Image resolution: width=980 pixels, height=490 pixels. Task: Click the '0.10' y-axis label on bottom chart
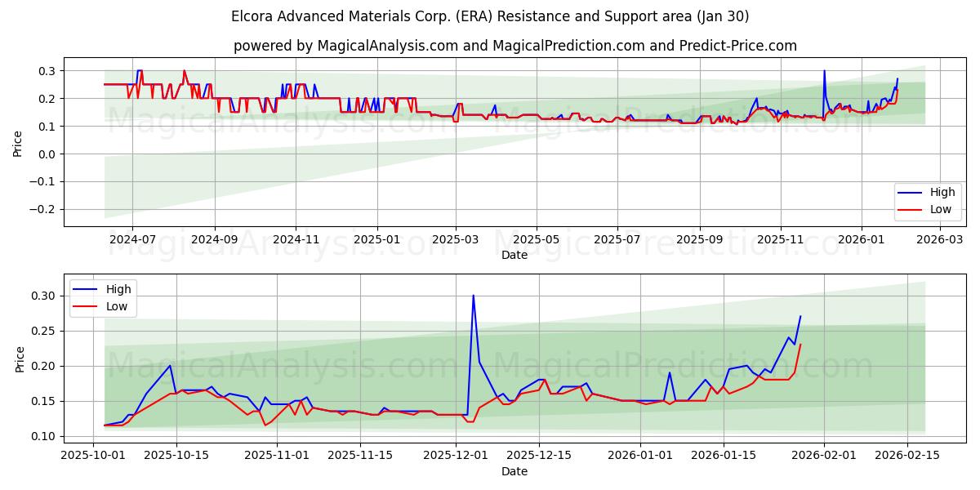click(44, 436)
